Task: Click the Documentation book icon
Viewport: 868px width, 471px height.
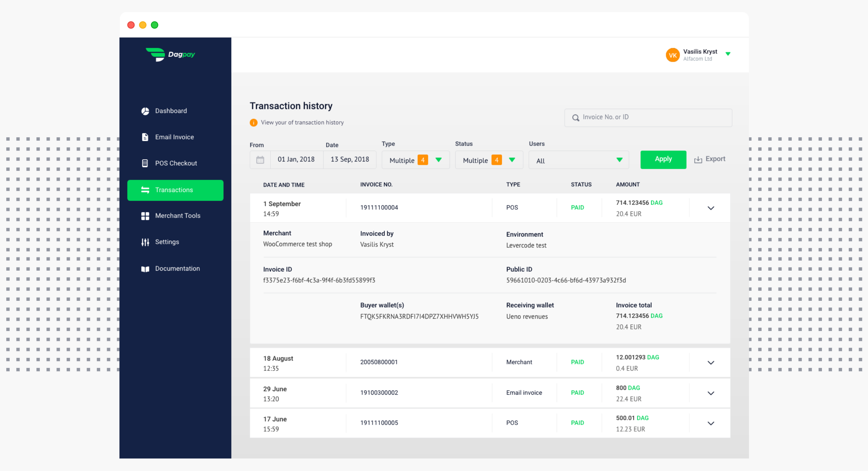Action: (x=145, y=269)
